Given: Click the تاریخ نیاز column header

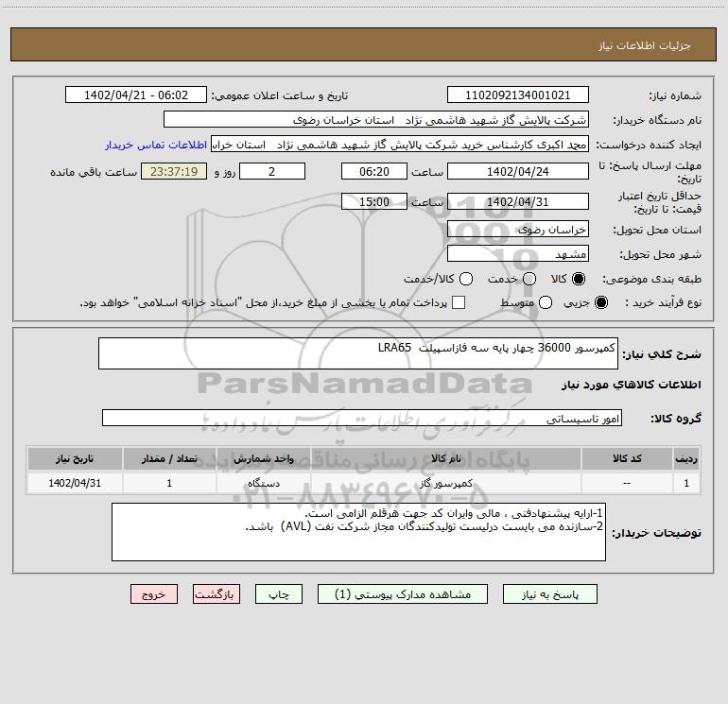Looking at the screenshot, I should [75, 458].
